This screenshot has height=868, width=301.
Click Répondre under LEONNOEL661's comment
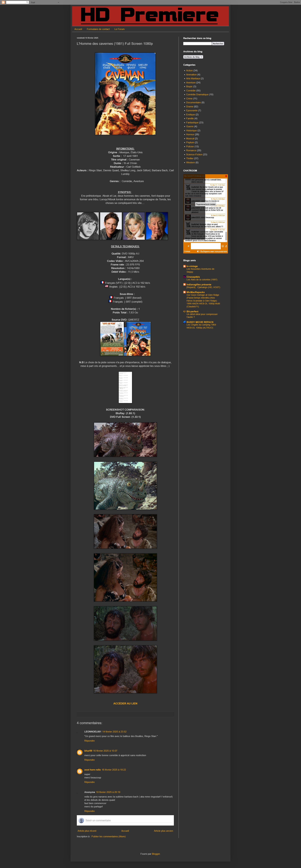tap(89, 741)
